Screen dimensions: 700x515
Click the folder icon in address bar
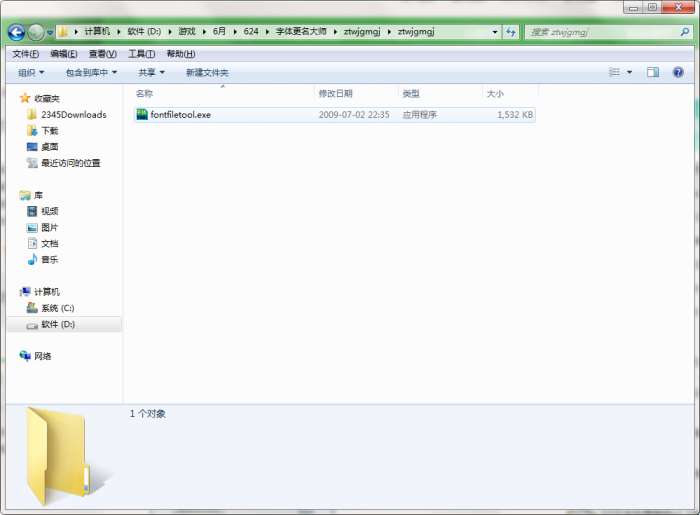tap(63, 32)
